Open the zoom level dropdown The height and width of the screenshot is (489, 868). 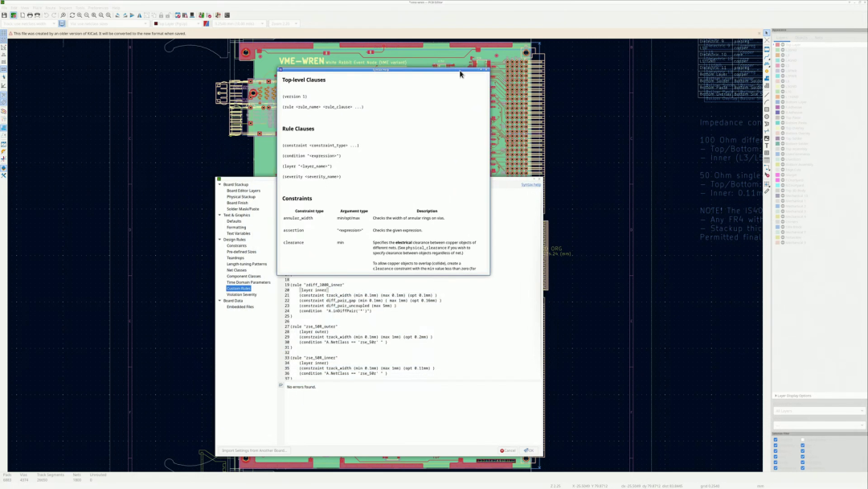click(x=285, y=24)
